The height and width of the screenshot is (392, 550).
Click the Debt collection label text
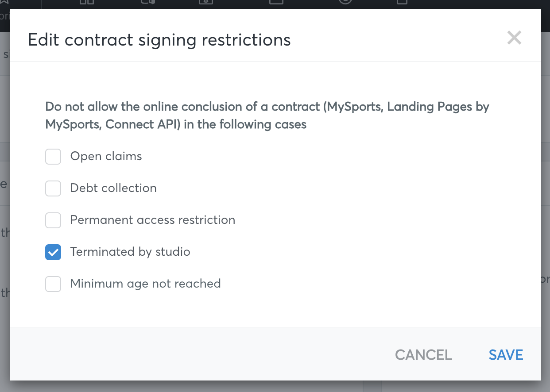(113, 188)
